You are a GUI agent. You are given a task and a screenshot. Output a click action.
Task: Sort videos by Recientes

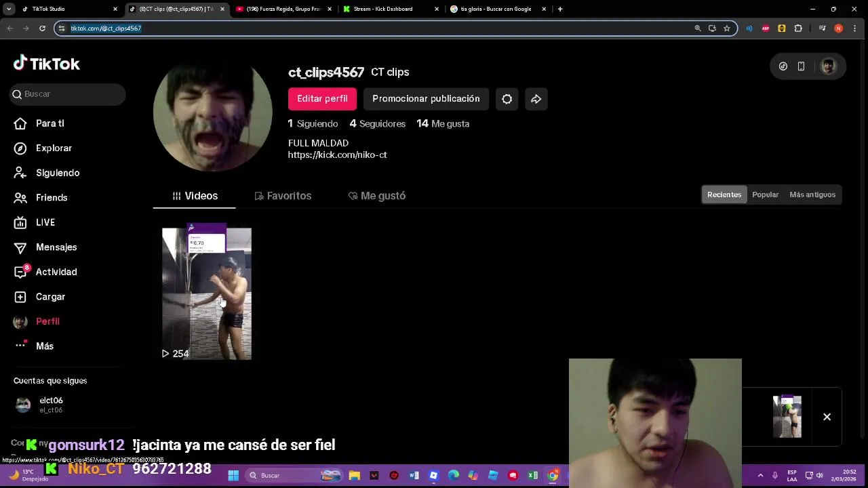point(724,195)
